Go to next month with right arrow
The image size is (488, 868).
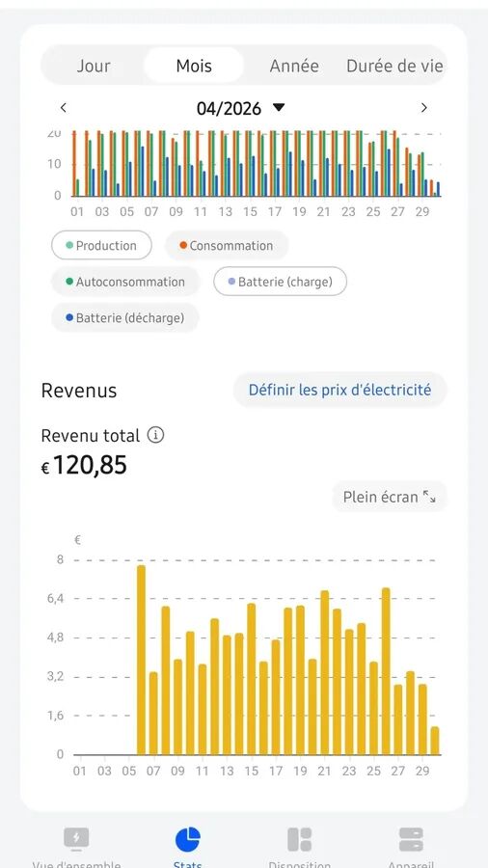(423, 107)
